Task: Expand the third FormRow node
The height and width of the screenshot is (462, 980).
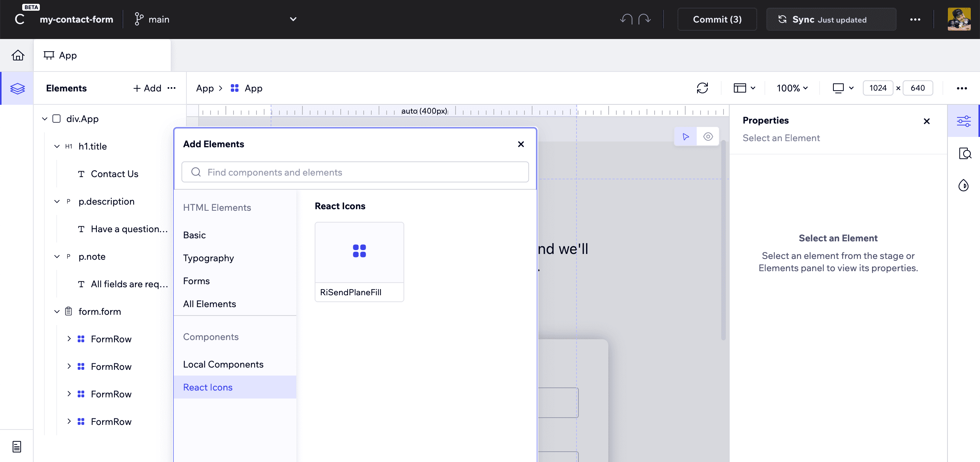Action: pyautogui.click(x=69, y=394)
